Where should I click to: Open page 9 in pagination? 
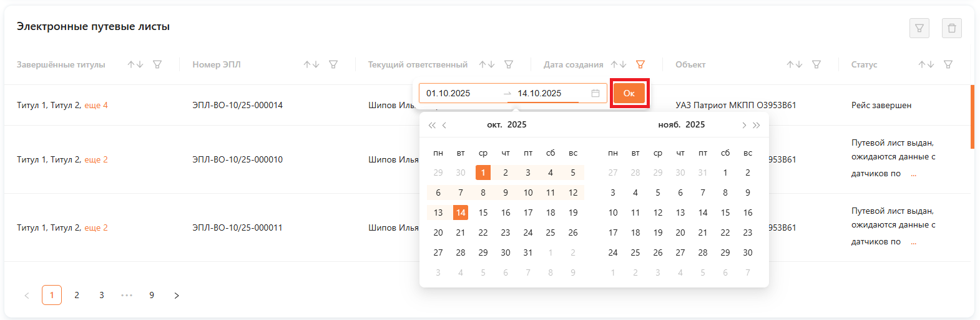152,295
